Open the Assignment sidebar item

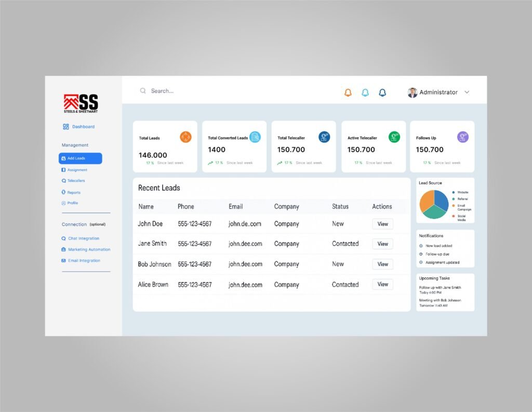click(77, 170)
